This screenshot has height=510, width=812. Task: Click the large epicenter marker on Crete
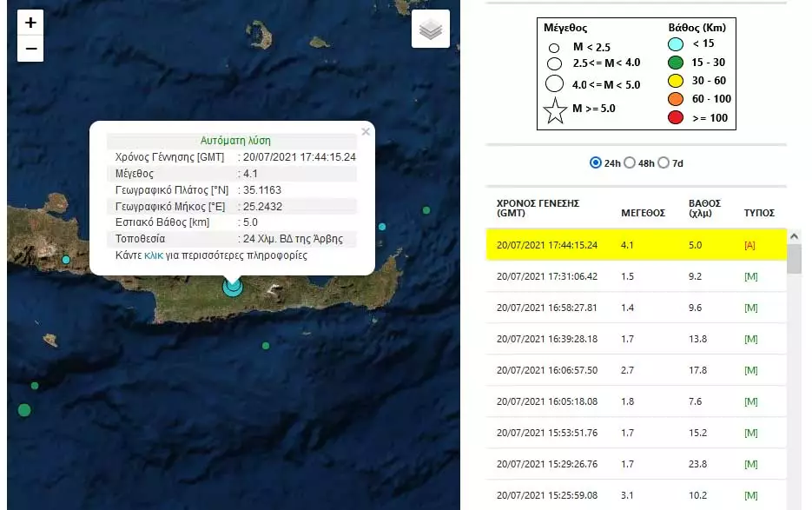232,286
